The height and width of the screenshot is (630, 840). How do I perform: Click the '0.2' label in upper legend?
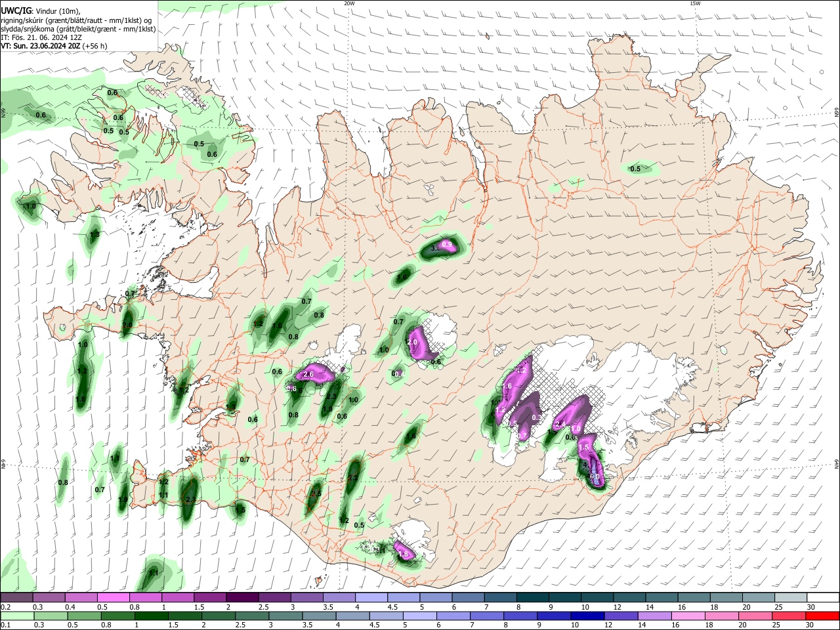(x=5, y=607)
